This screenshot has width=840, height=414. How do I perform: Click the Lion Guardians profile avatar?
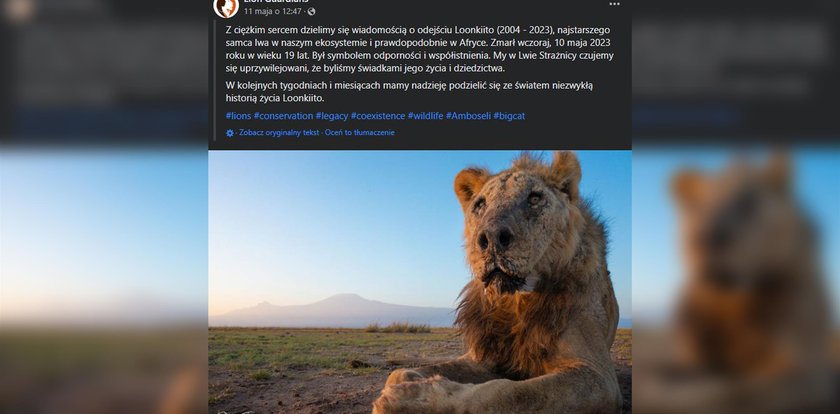226,6
